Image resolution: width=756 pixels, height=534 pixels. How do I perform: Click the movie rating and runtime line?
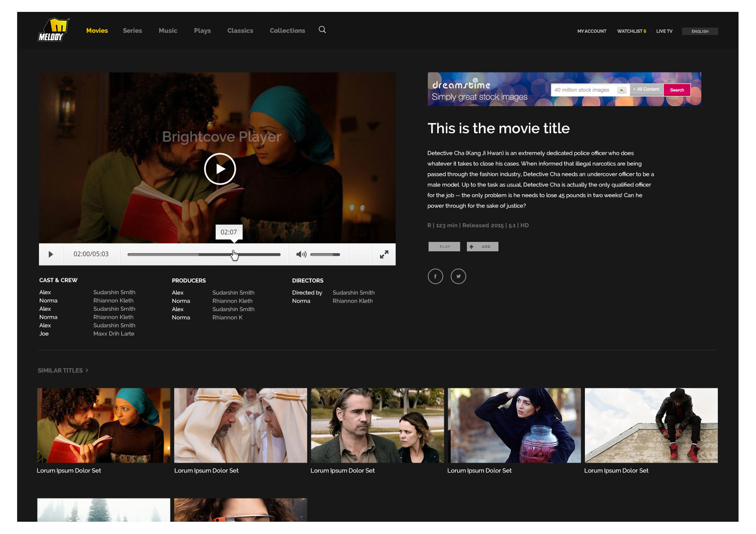pos(478,225)
